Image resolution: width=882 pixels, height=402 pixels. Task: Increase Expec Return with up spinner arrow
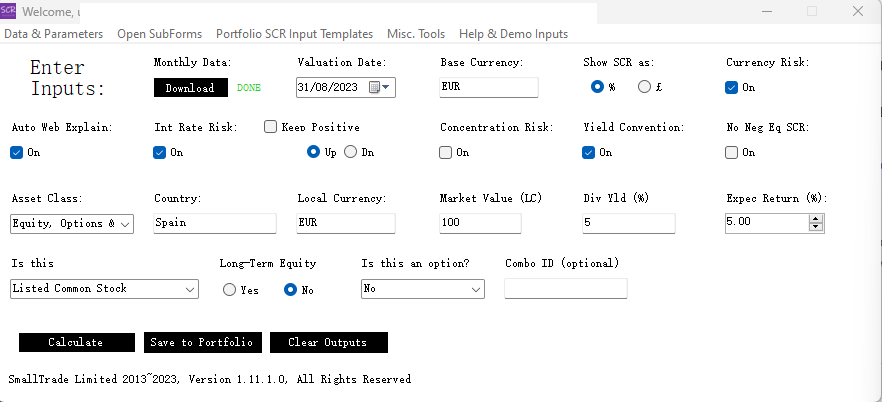coord(816,219)
